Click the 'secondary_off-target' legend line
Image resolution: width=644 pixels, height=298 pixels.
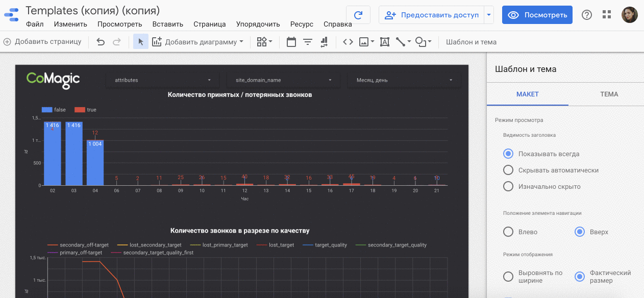(x=53, y=245)
